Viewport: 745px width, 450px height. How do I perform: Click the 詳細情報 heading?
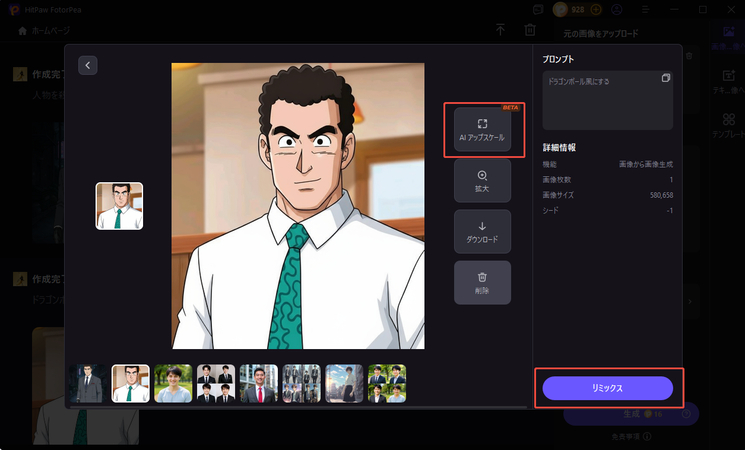[x=559, y=148]
